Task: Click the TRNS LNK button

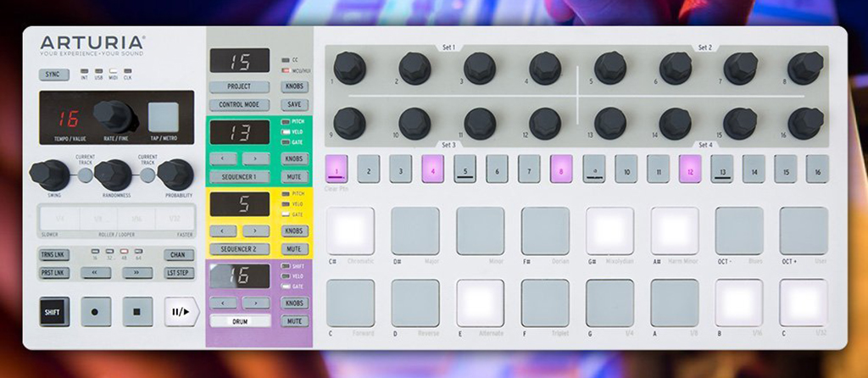Action: tap(54, 255)
